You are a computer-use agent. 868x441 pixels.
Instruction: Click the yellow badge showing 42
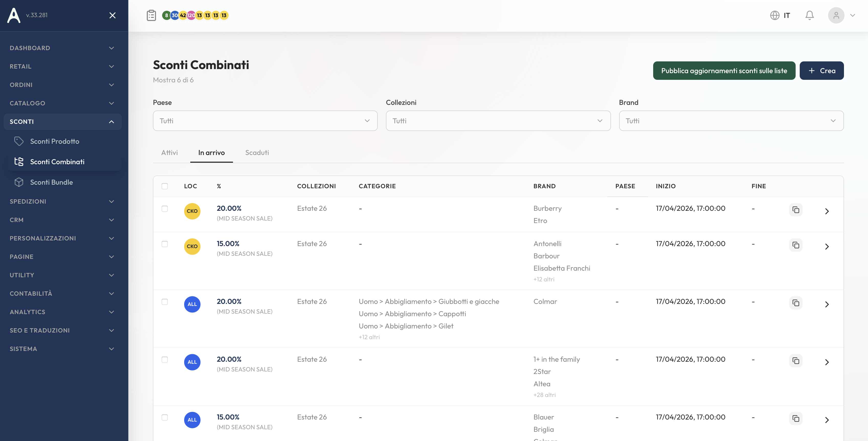pyautogui.click(x=183, y=15)
